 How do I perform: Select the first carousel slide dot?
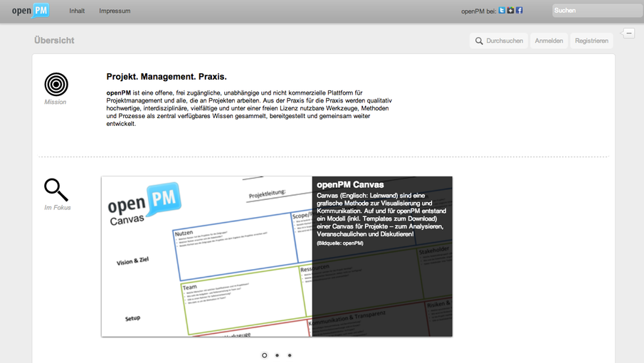265,355
